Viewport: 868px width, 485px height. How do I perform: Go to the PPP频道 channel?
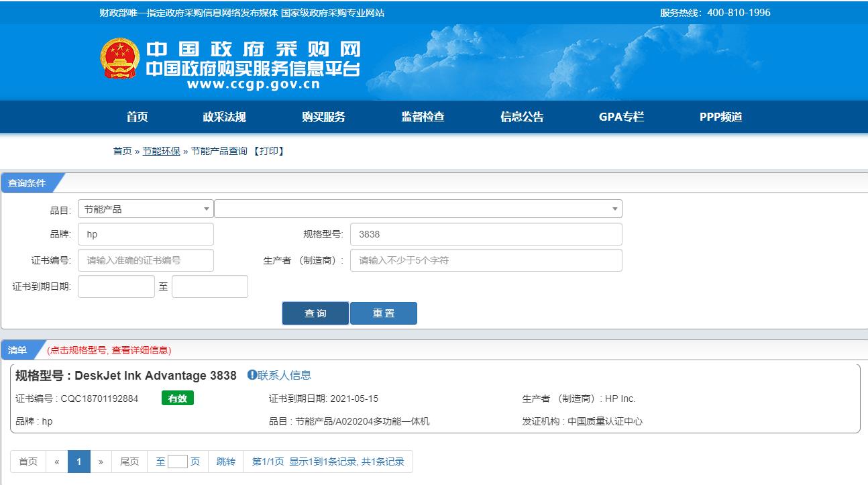point(720,117)
